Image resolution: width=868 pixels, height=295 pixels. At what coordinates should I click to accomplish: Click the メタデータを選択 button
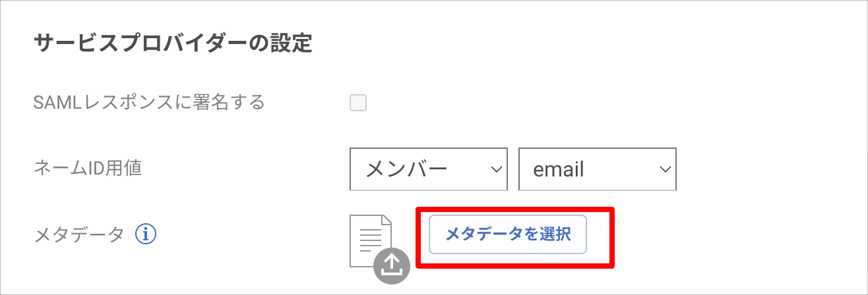[x=508, y=234]
